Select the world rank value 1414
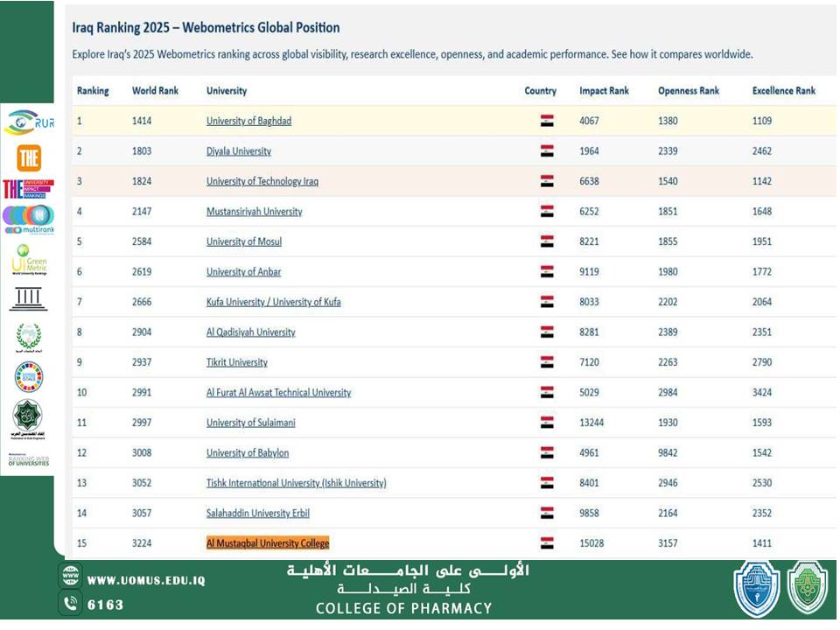 tap(142, 121)
